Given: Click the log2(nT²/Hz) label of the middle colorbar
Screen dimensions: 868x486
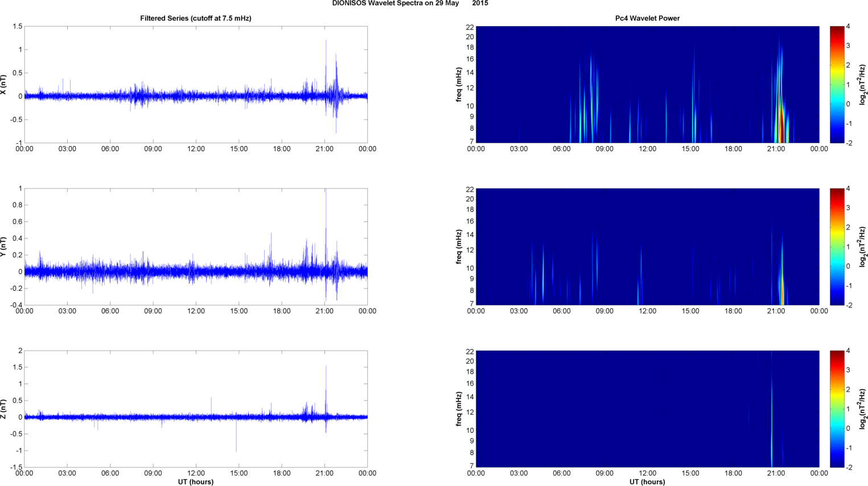Looking at the screenshot, I should click(863, 247).
